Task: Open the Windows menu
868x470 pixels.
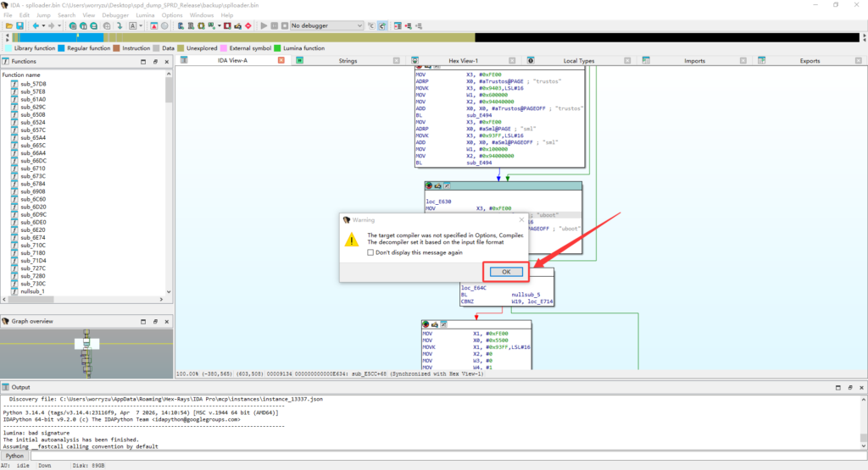Action: click(x=202, y=15)
